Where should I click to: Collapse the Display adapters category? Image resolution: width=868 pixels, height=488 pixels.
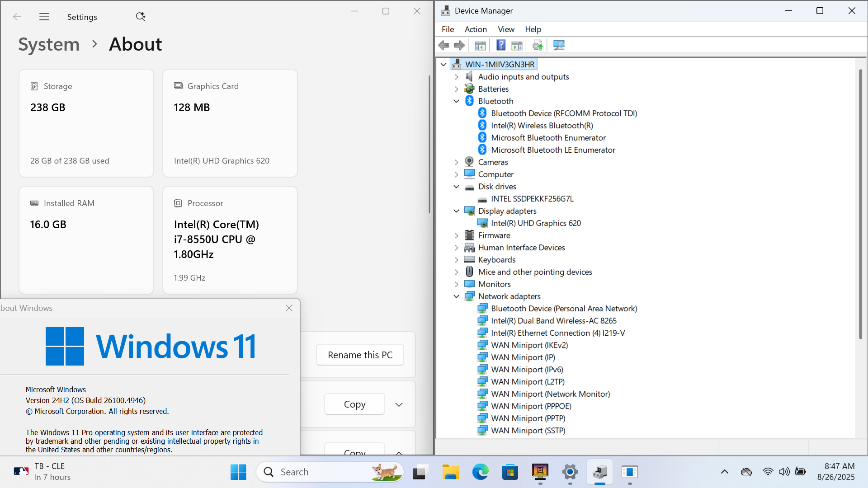pos(456,211)
